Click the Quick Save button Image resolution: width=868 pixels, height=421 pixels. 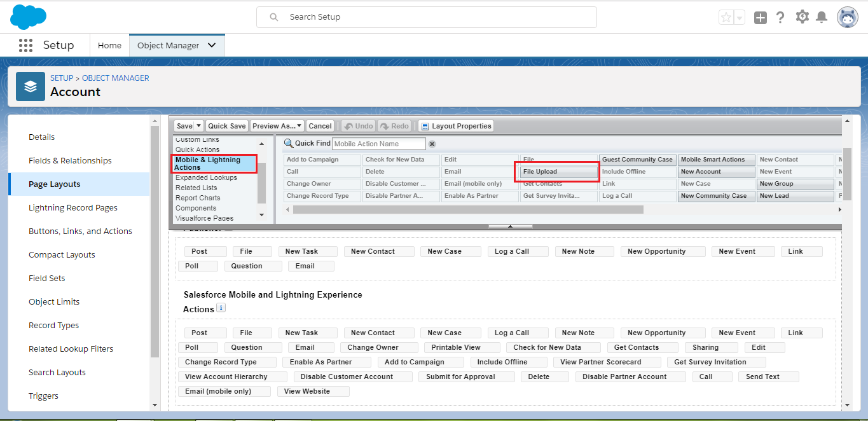pos(226,125)
